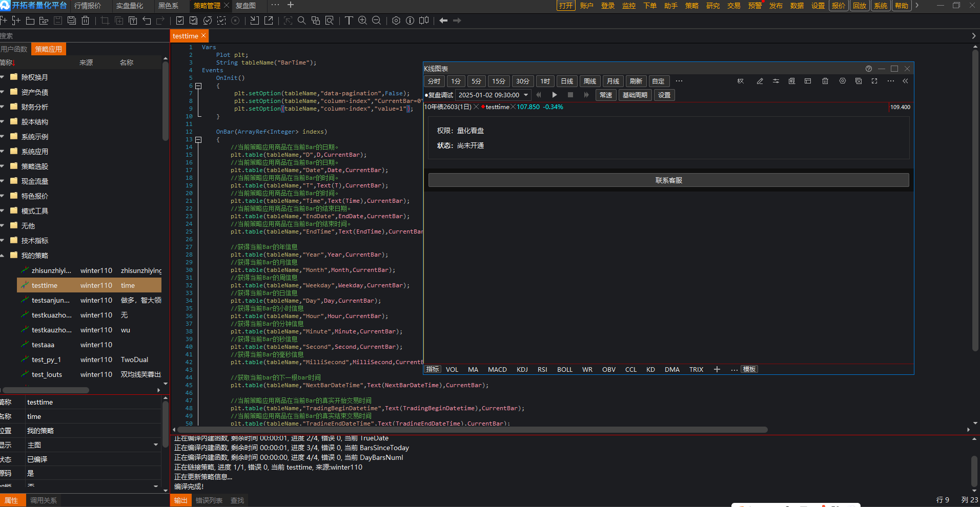Toggle the 复盘调试 replay debug mode
This screenshot has width=980, height=507.
point(439,95)
